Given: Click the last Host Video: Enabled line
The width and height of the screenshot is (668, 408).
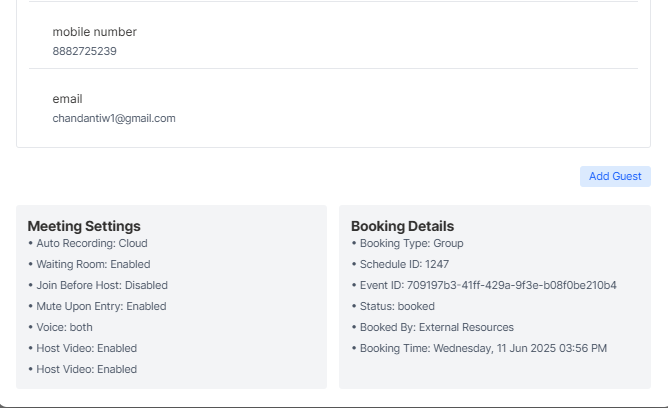Looking at the screenshot, I should (85, 369).
